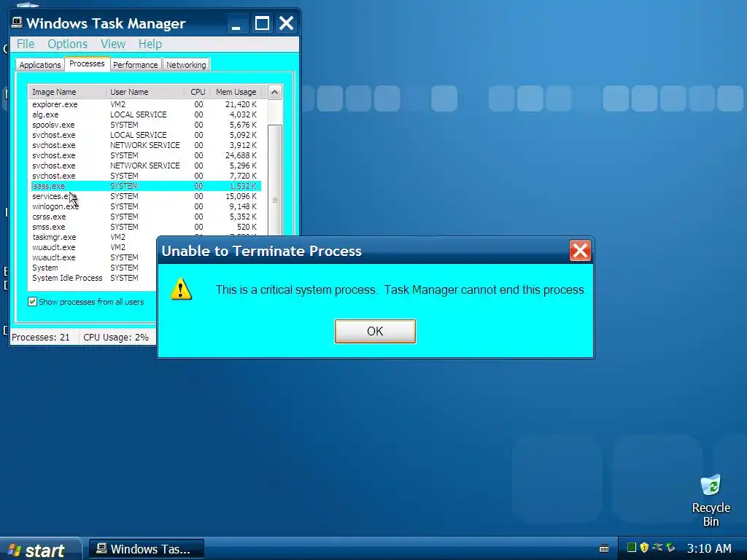The image size is (747, 560).
Task: Select svchost.exe using 7,720 K memory
Action: [145, 176]
